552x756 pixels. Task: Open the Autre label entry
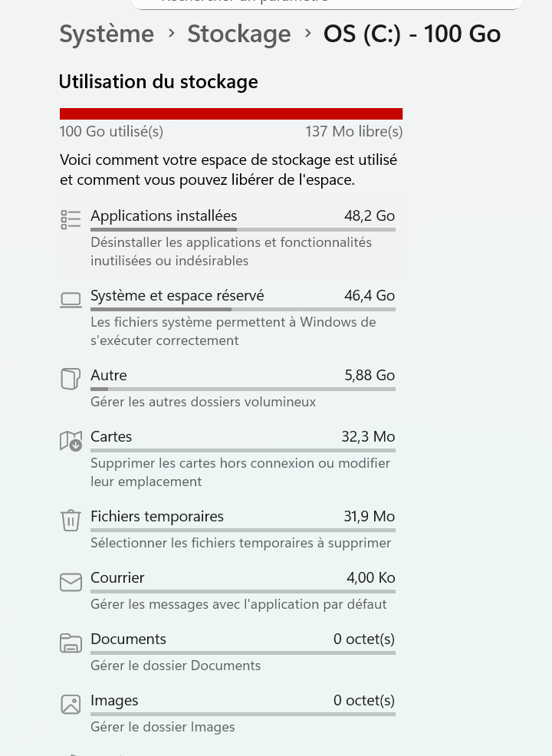point(109,376)
